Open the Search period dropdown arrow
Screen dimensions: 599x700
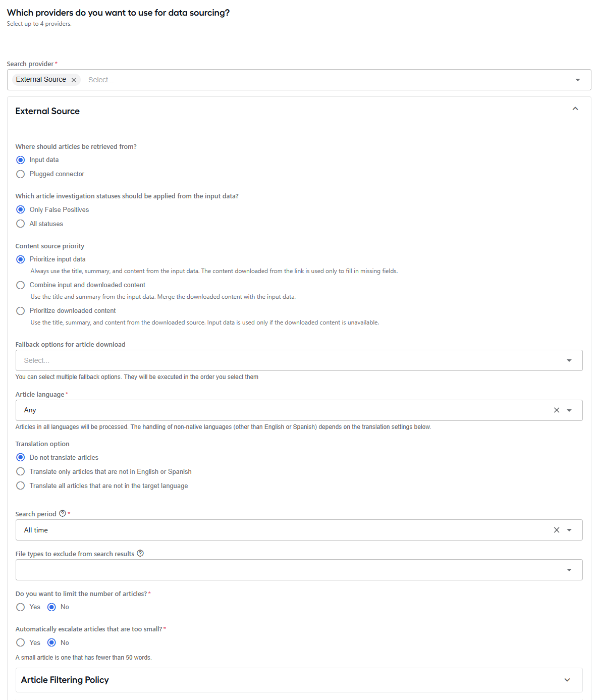point(569,530)
